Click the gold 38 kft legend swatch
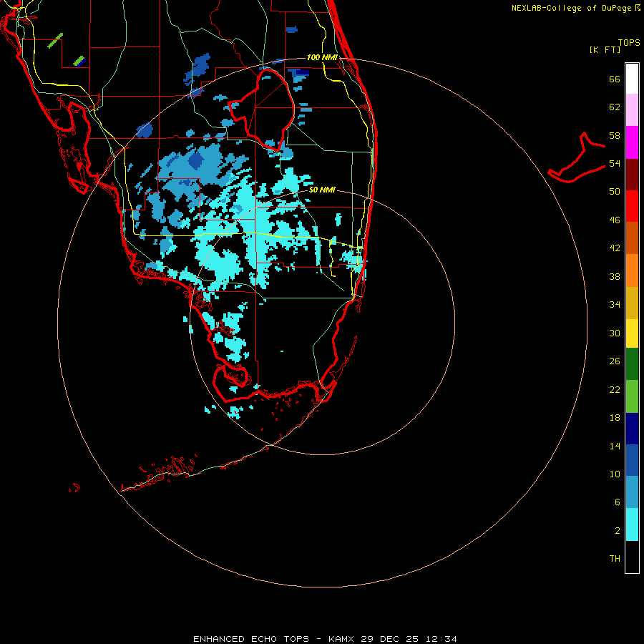 tap(632, 303)
